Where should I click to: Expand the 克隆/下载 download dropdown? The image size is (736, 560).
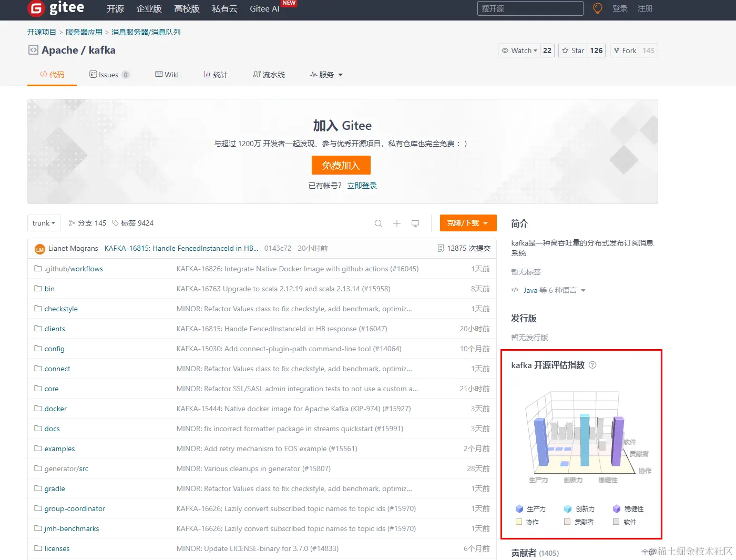(467, 223)
